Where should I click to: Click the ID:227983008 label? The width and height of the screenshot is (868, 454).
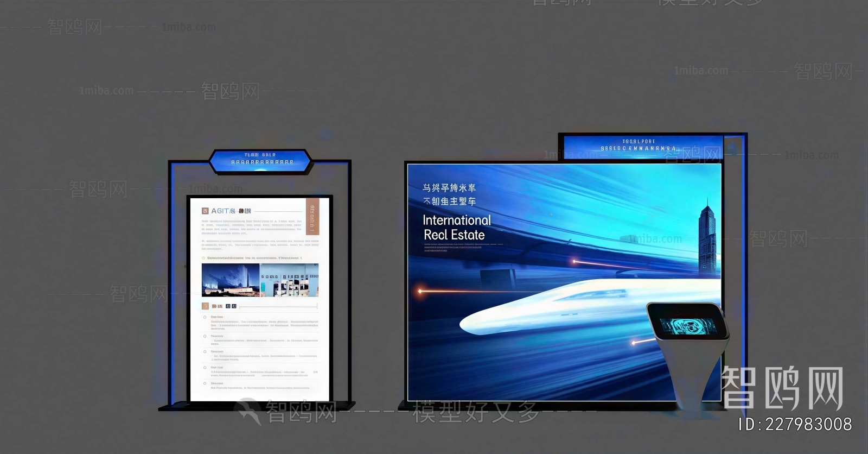tap(795, 424)
